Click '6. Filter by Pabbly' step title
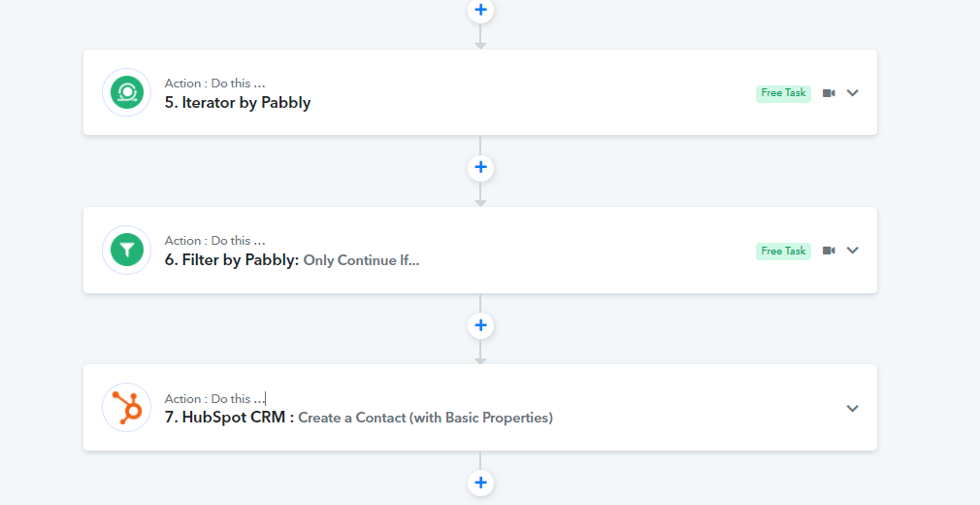The height and width of the screenshot is (505, 980). tap(232, 259)
